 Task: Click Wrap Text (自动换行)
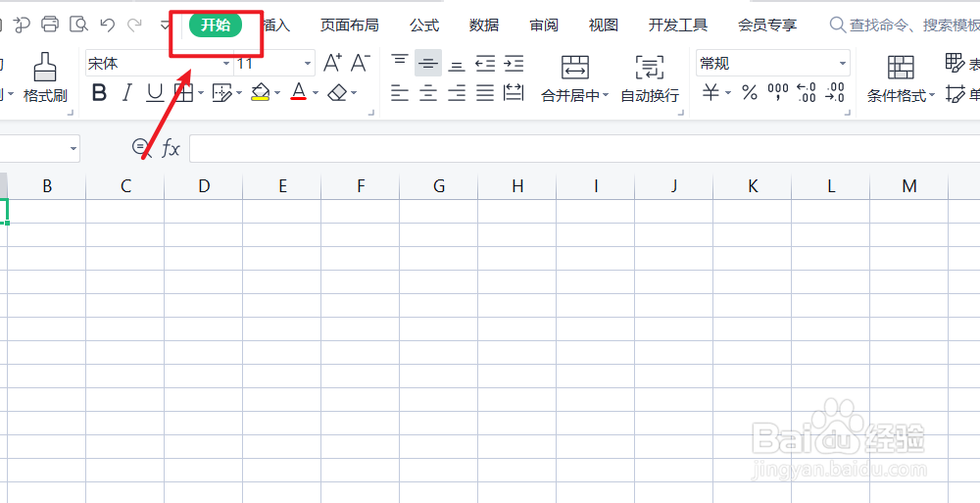[x=650, y=77]
